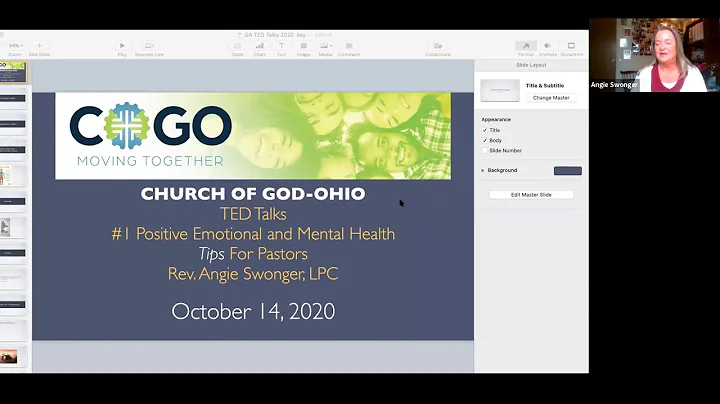Open the Zoom percentage dropdown
Image resolution: width=720 pixels, height=404 pixels.
pos(16,45)
